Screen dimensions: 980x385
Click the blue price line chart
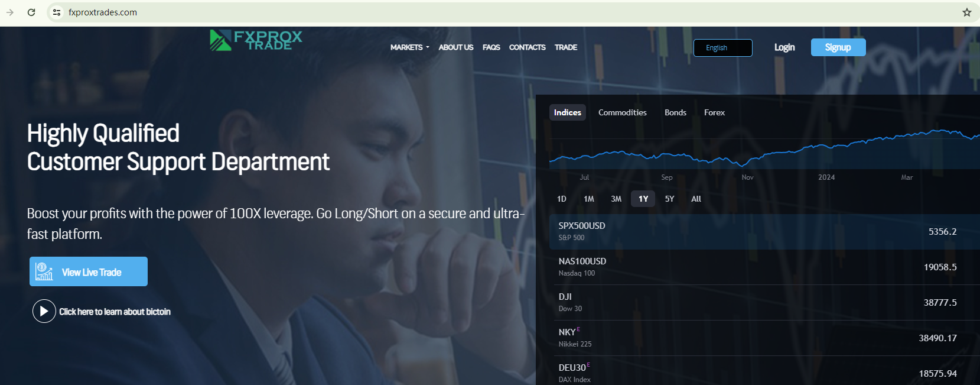pyautogui.click(x=764, y=148)
